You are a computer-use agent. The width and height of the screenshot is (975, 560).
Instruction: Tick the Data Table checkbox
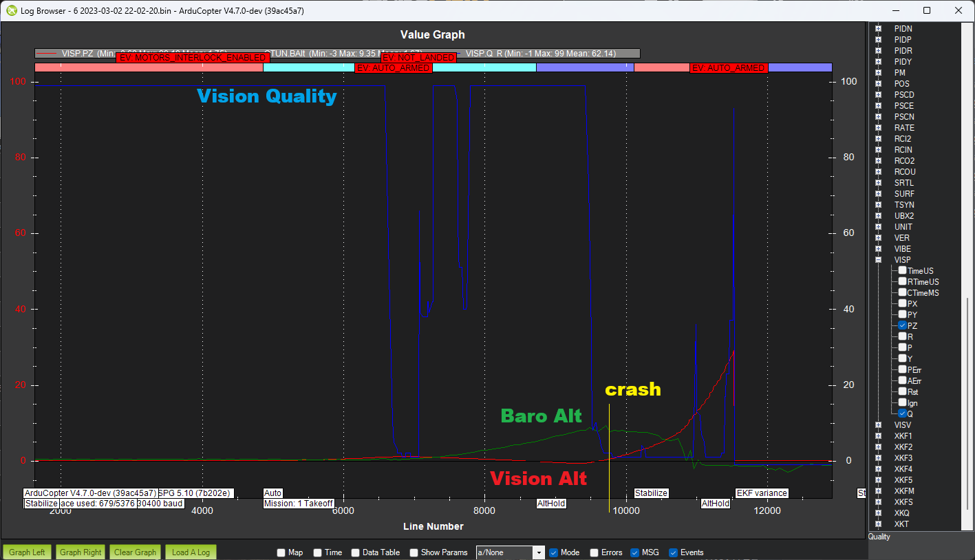tap(356, 552)
